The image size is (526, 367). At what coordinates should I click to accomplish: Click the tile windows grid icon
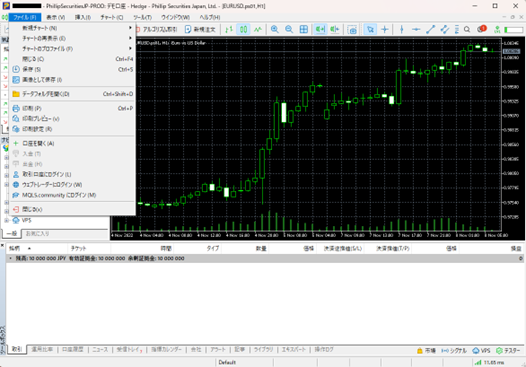click(x=304, y=30)
